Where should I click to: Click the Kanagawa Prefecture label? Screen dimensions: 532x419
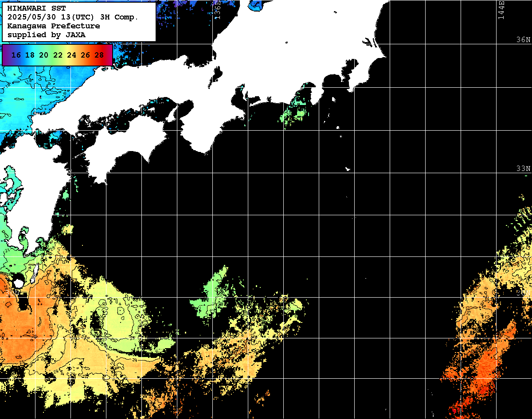pos(53,26)
